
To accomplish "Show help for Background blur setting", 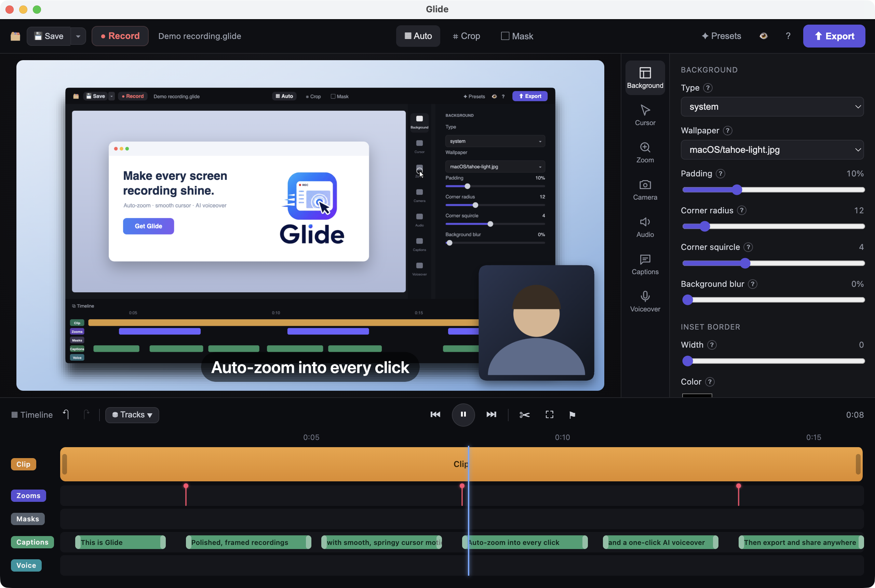I will (x=752, y=284).
